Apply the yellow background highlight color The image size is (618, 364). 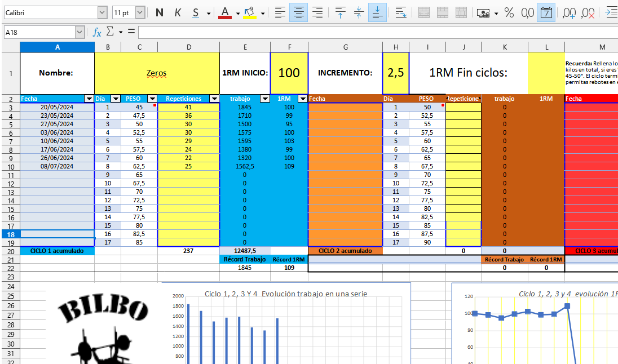250,12
